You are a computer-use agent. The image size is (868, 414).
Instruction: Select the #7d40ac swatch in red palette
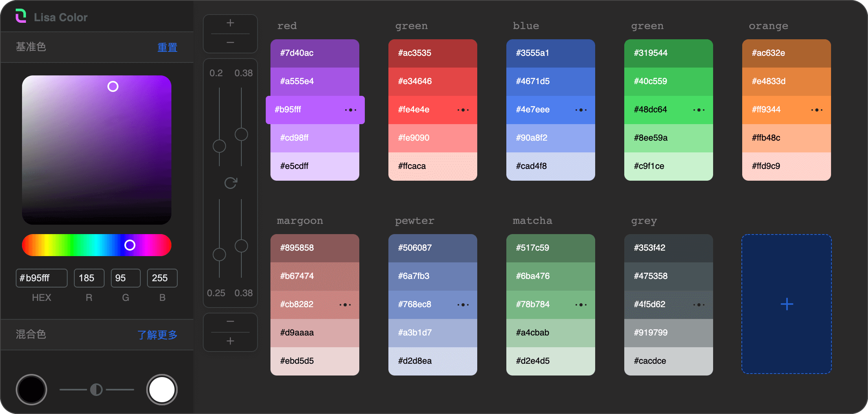(x=314, y=53)
